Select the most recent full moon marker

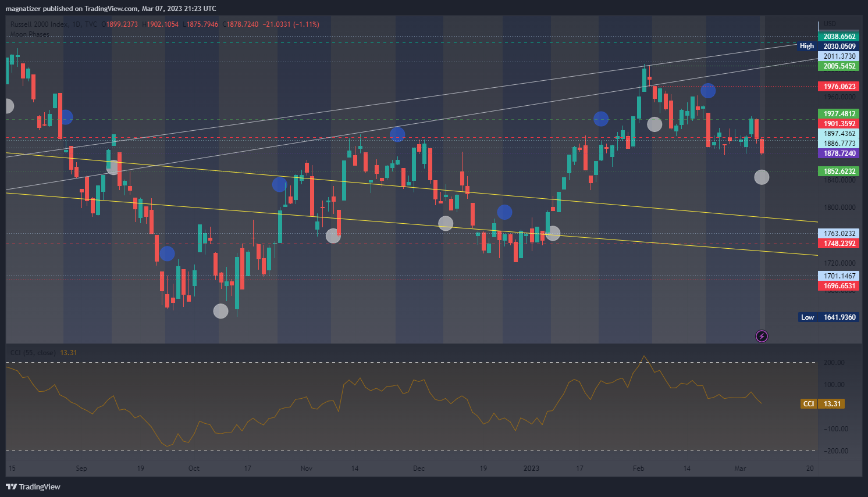(762, 177)
